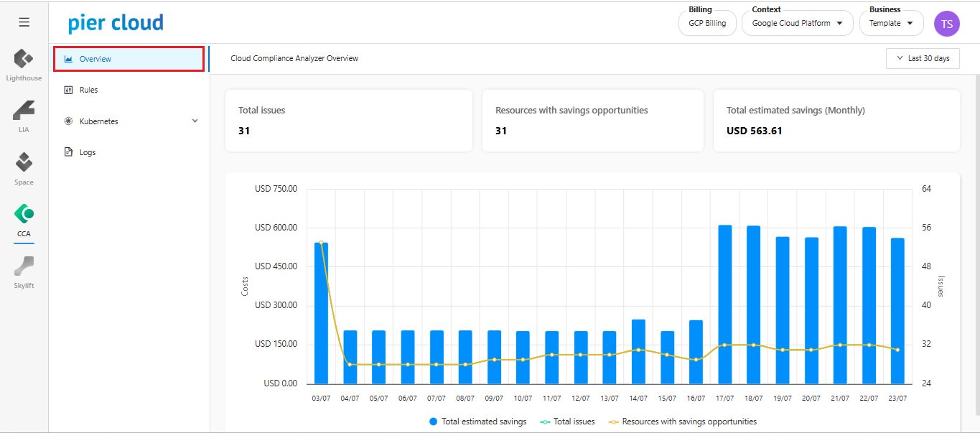Toggle Total issues legend series

coord(567,422)
